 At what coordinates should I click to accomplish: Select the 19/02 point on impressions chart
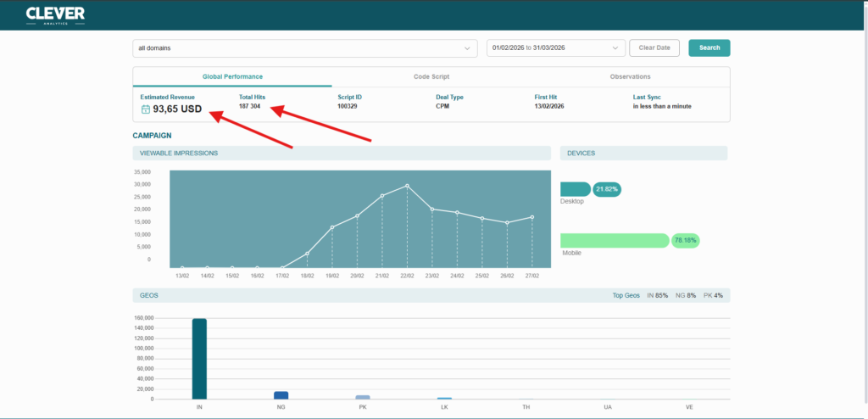click(x=331, y=227)
